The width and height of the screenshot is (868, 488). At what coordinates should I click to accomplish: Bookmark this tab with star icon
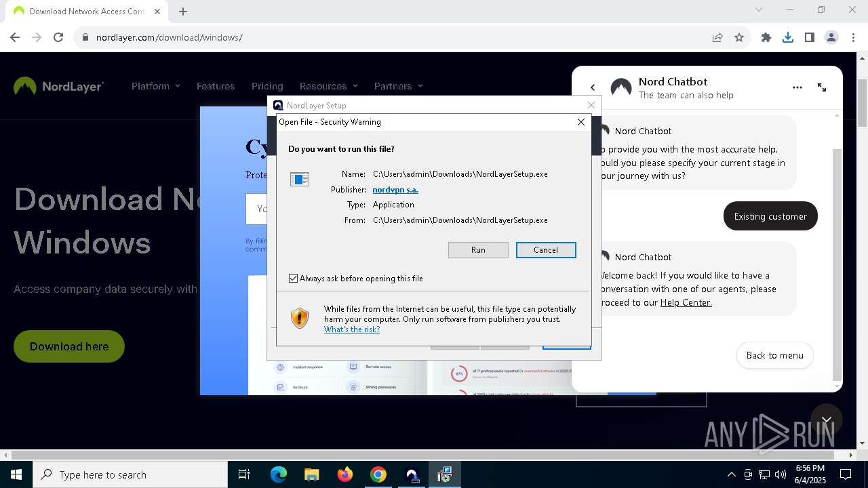point(739,37)
